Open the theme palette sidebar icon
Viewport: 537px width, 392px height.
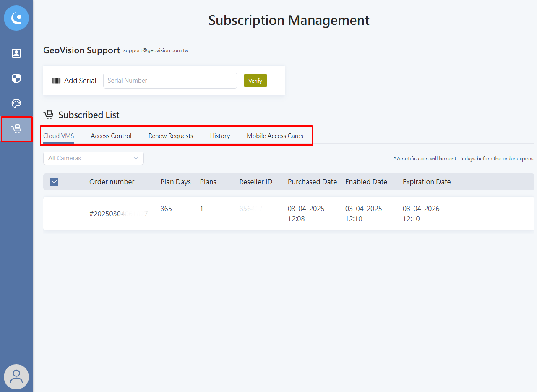tap(16, 103)
